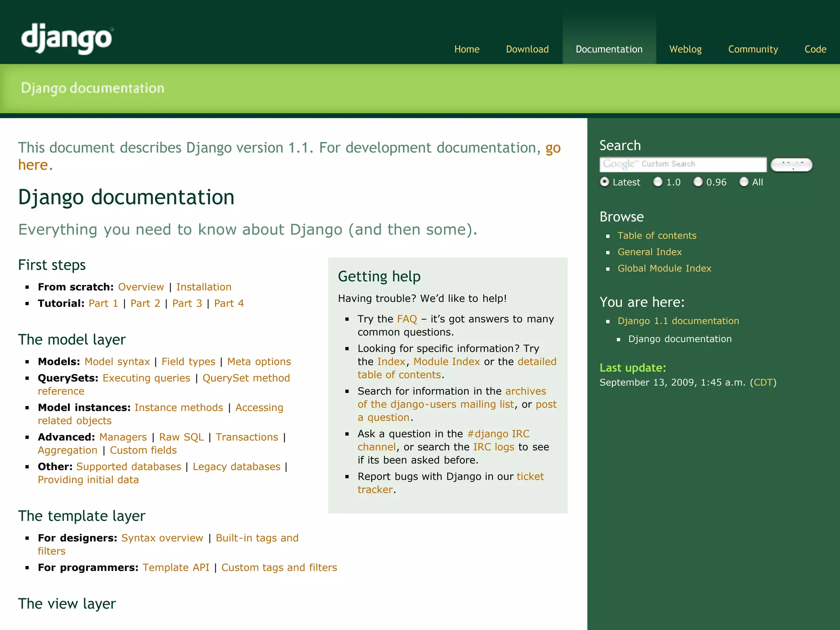
Task: Open the Installation link
Action: tap(204, 287)
